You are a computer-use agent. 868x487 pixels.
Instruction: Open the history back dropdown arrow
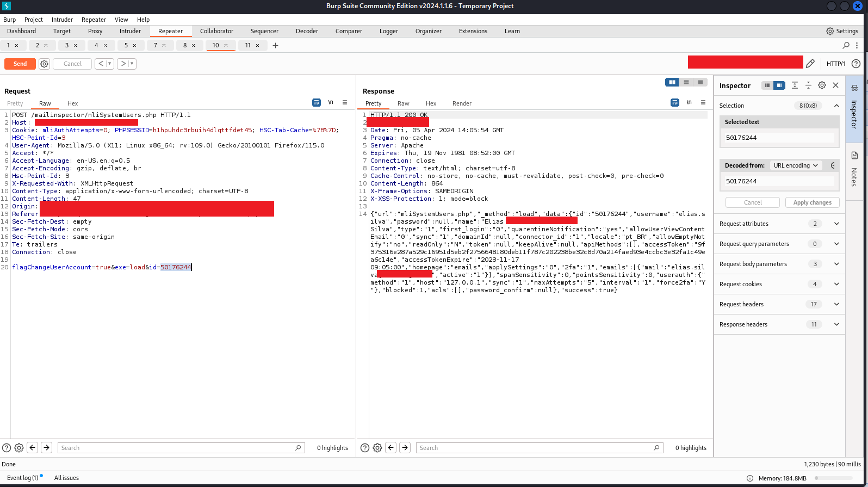click(110, 64)
